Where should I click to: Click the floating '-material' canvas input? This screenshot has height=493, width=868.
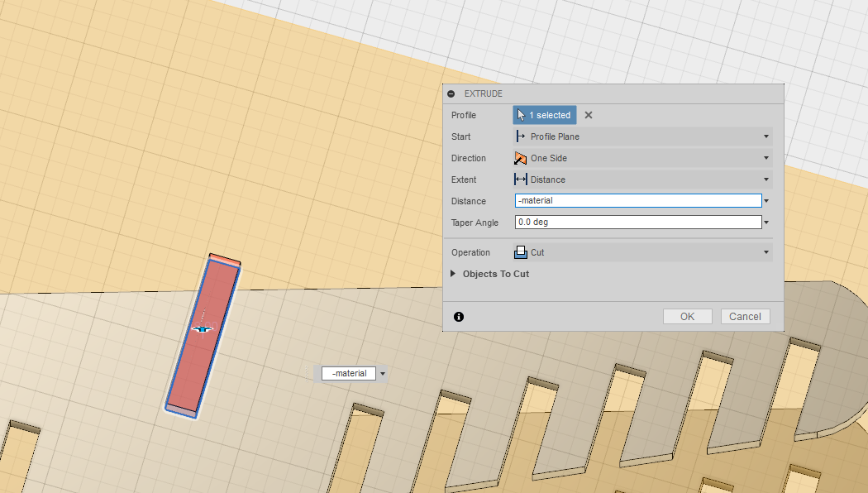coord(349,373)
